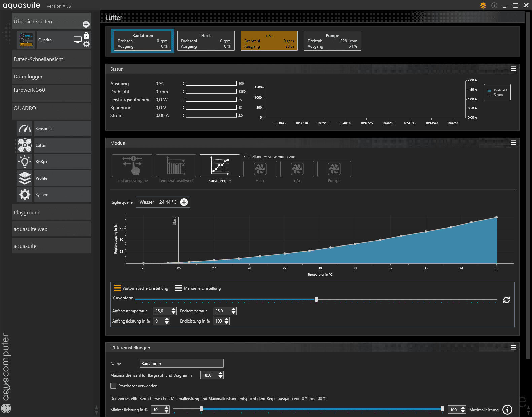This screenshot has width=532, height=417.
Task: Increase Anfangsleistung in % stepper
Action: click(x=167, y=319)
